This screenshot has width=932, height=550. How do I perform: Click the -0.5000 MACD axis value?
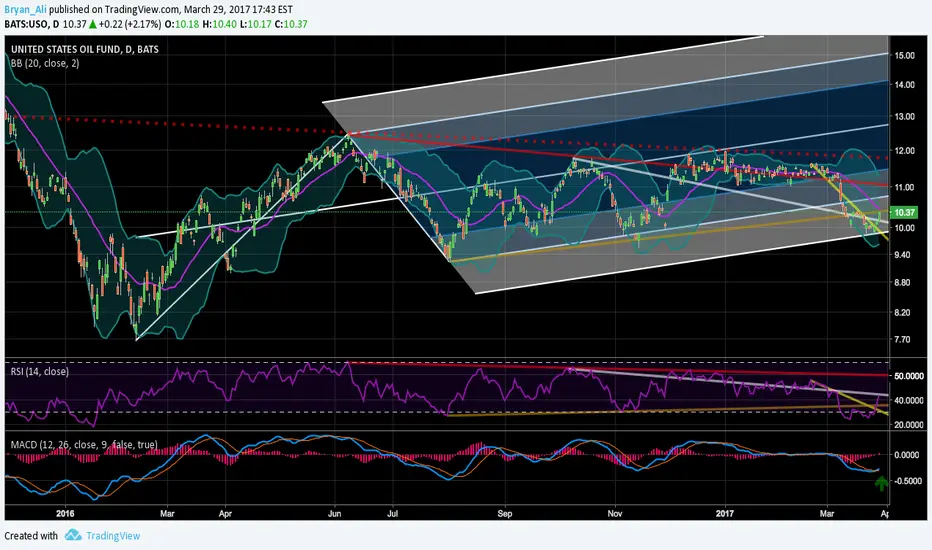coord(906,481)
